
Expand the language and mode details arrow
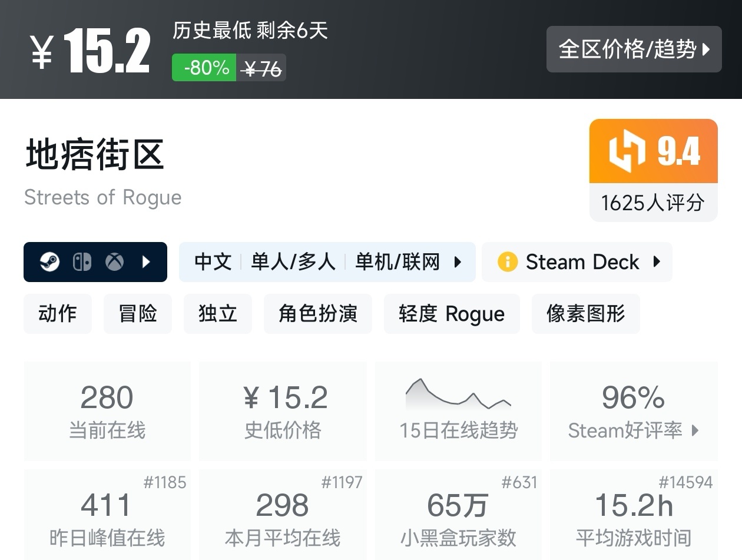(458, 261)
